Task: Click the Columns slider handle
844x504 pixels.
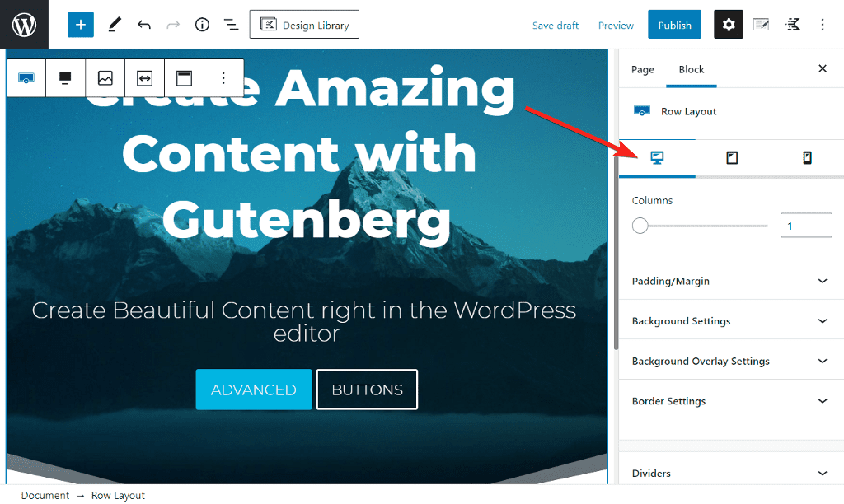Action: (x=640, y=226)
